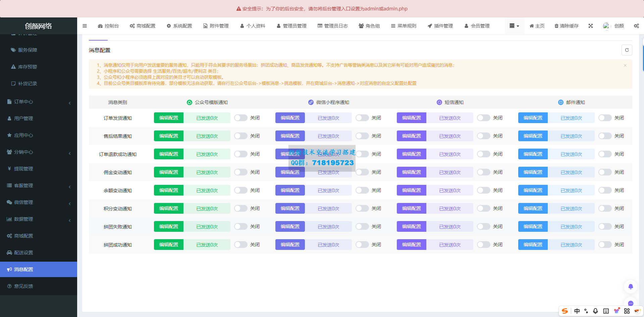Toggle 积分变动通知 微信小程序 switch
644x317 pixels.
tap(362, 208)
